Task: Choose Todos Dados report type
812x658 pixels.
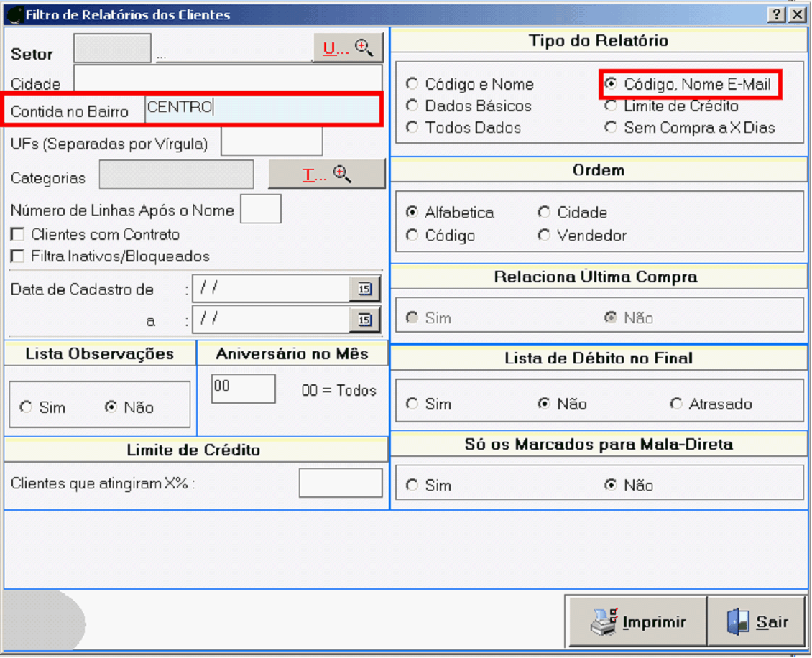Action: tap(412, 128)
